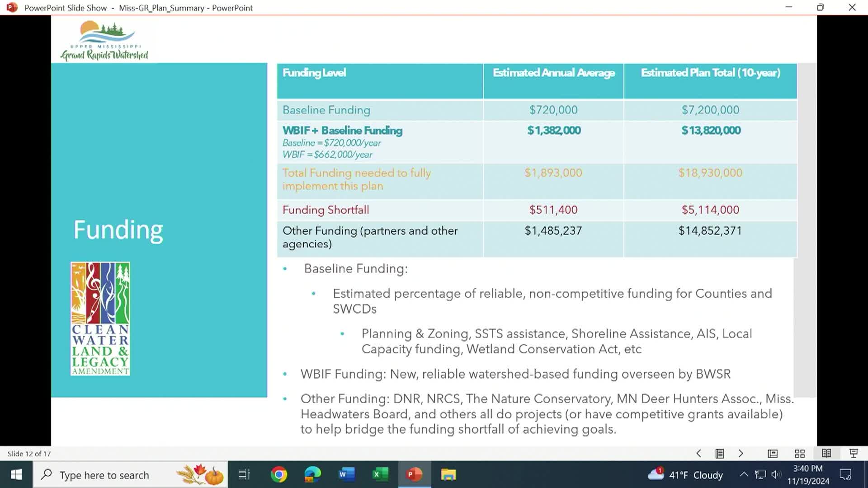Image resolution: width=868 pixels, height=488 pixels.
Task: Click autumn leaves search highlight icon
Action: pyautogui.click(x=200, y=474)
